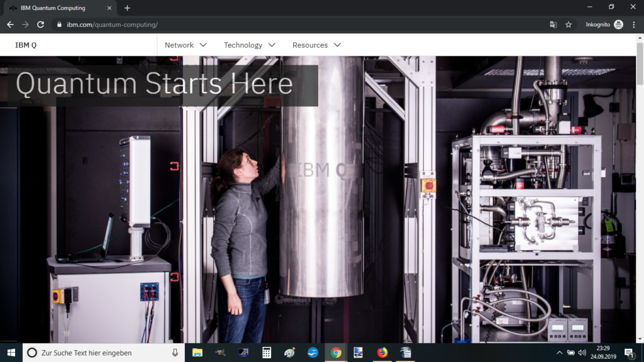644x362 pixels.
Task: Open Calculator from the taskbar
Action: tap(267, 353)
